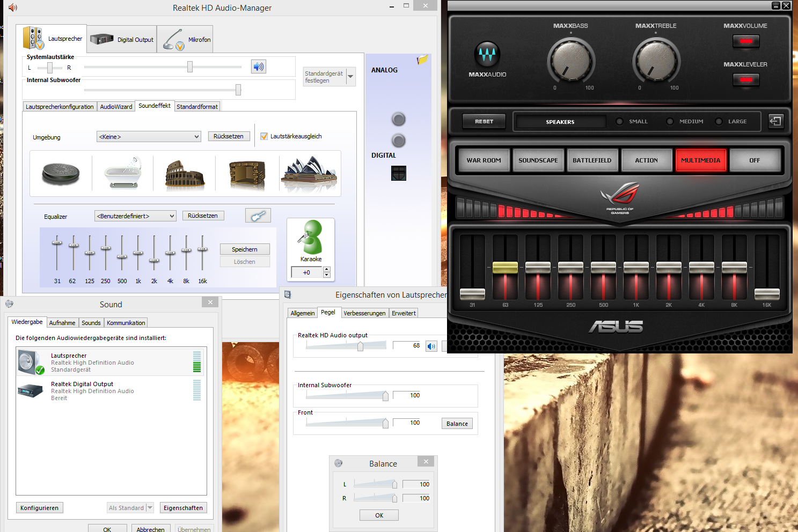The width and height of the screenshot is (798, 532).
Task: Switch to Aufnahme tab in Sound
Action: click(62, 323)
